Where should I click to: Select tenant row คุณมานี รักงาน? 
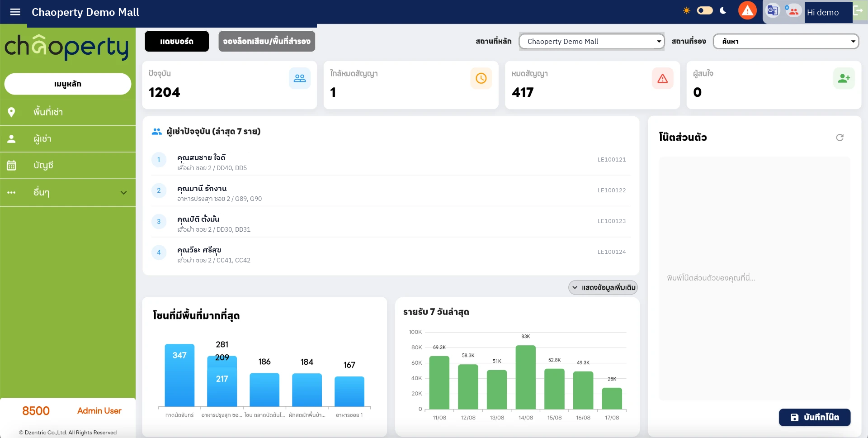coord(391,192)
